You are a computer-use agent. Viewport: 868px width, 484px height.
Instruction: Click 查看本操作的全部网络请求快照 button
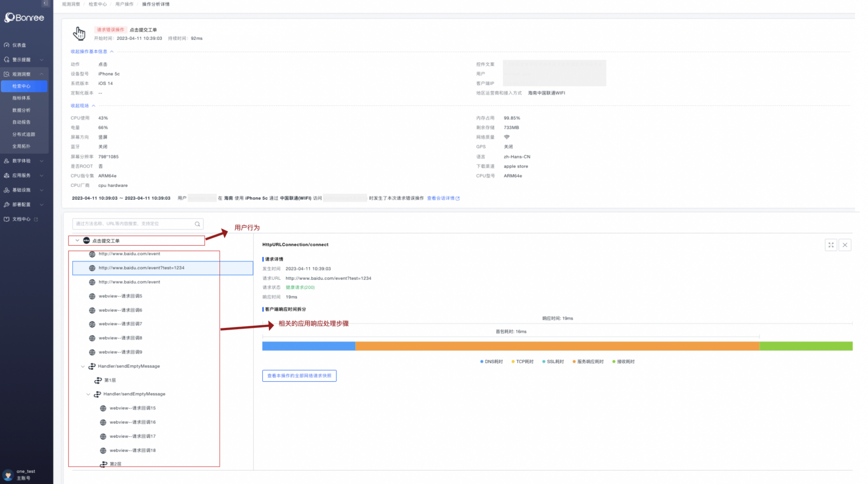299,376
